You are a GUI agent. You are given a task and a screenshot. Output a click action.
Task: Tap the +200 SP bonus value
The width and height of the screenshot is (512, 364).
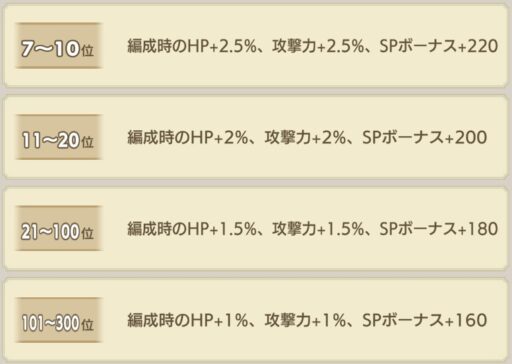click(466, 137)
